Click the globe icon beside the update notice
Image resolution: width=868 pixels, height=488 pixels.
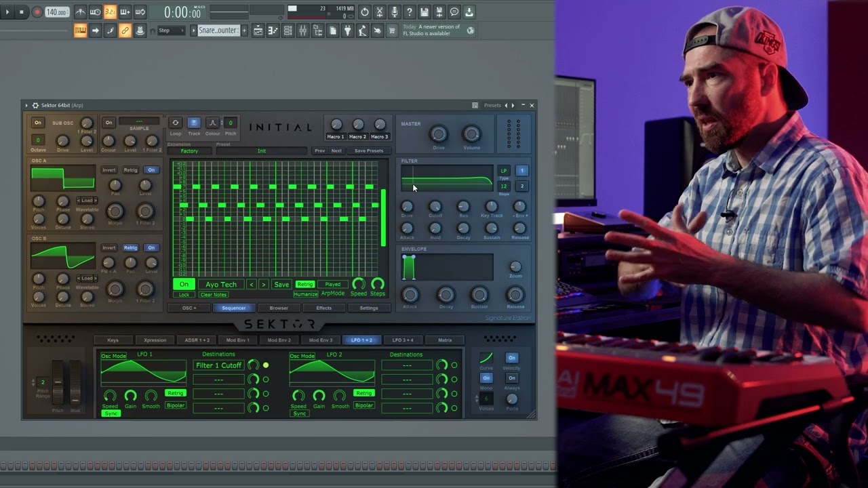point(471,30)
